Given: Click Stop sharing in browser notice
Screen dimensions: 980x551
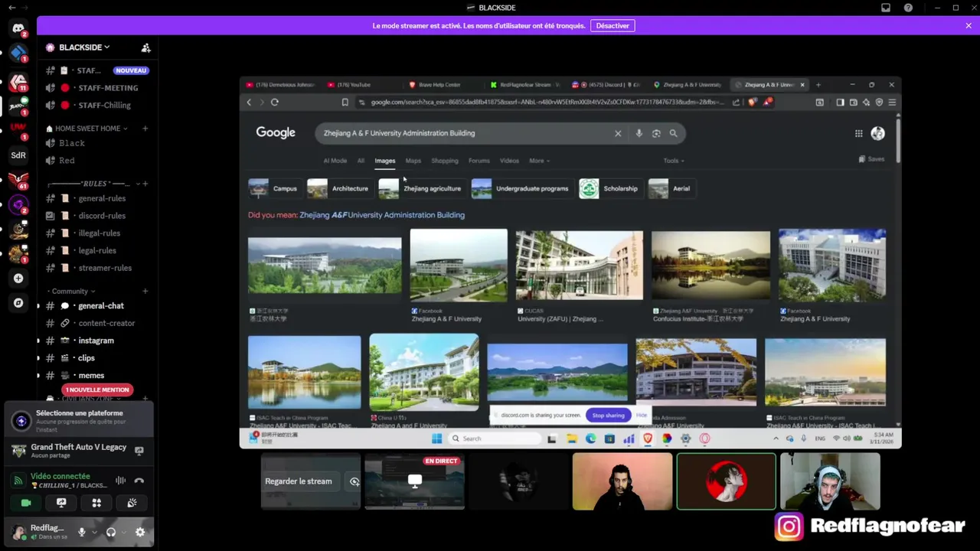Looking at the screenshot, I should tap(608, 415).
